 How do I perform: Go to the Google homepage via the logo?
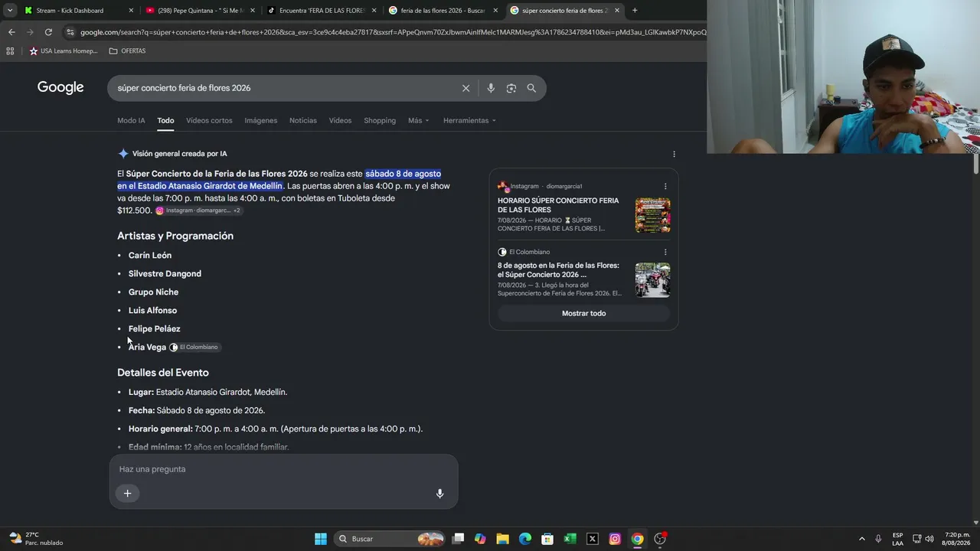60,87
